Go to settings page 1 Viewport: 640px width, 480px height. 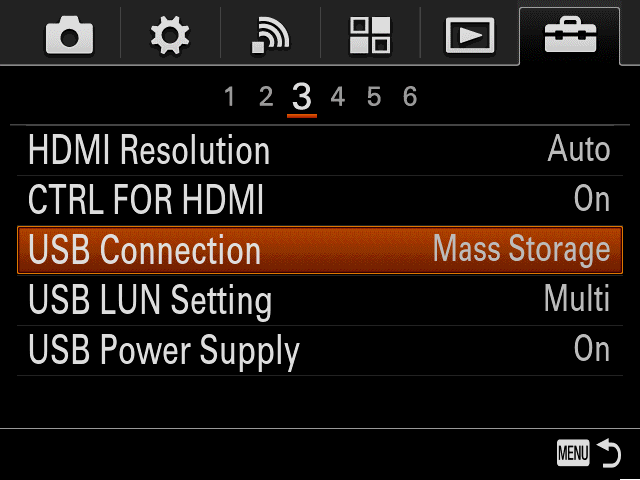point(229,97)
